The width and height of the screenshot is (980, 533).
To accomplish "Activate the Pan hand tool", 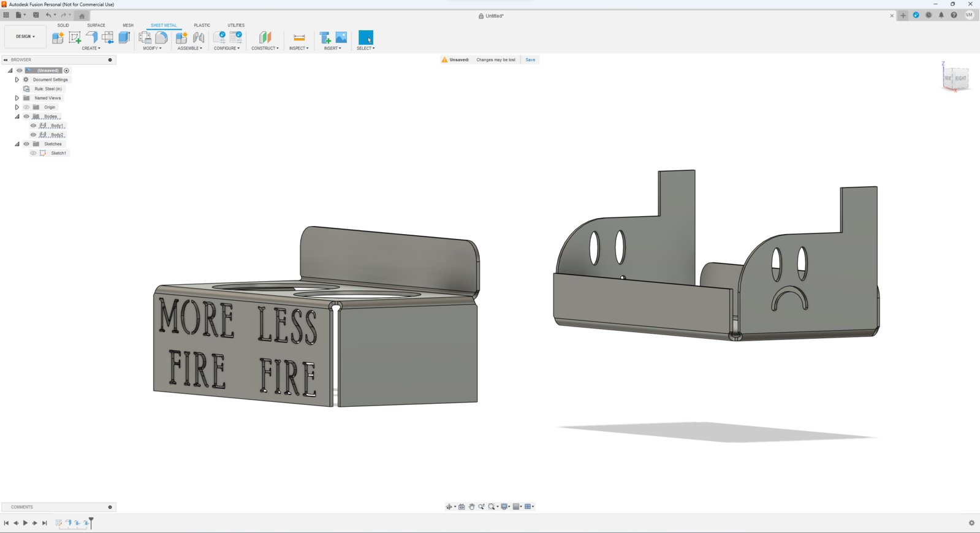I will 471,507.
